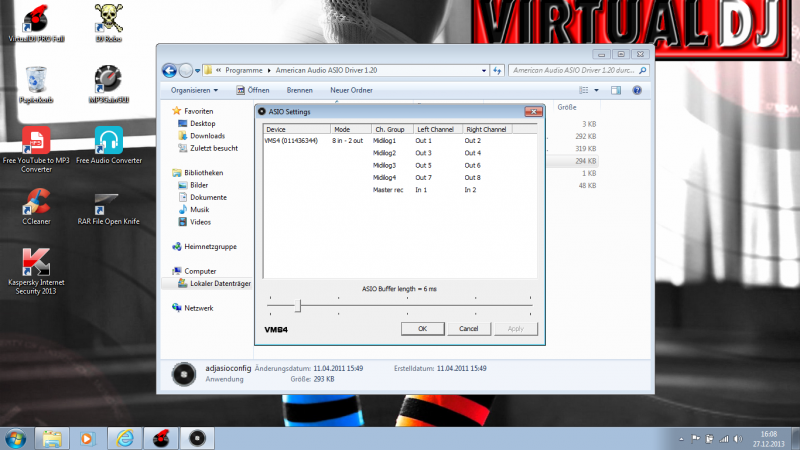This screenshot has width=800, height=450.
Task: Click OK in ASIO Settings
Action: (x=422, y=329)
